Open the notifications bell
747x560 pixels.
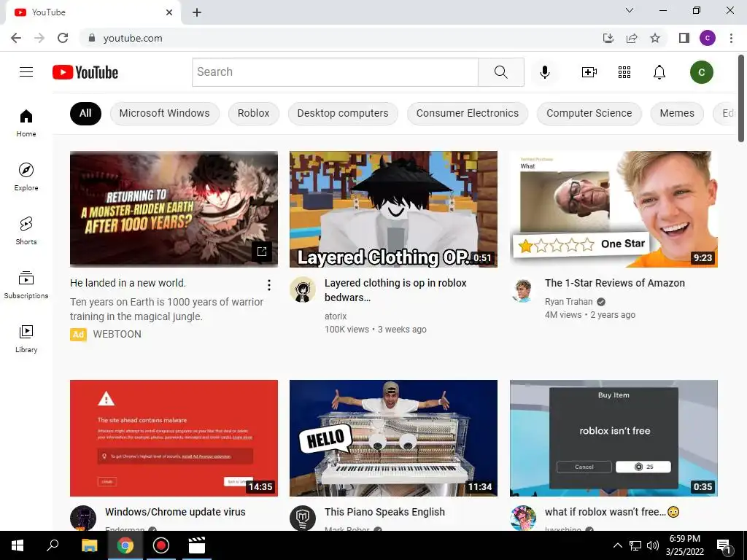coord(659,72)
